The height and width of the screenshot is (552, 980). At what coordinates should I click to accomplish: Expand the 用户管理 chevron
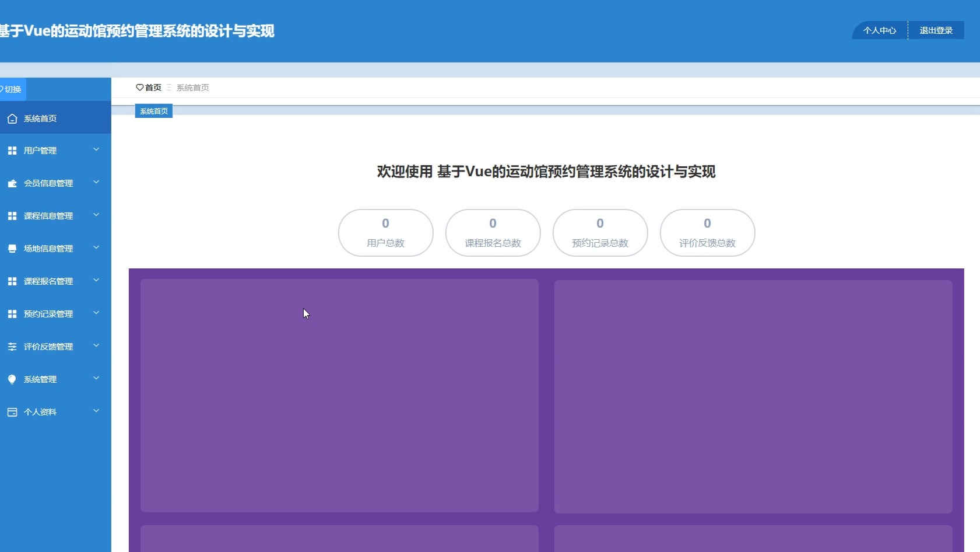[96, 150]
